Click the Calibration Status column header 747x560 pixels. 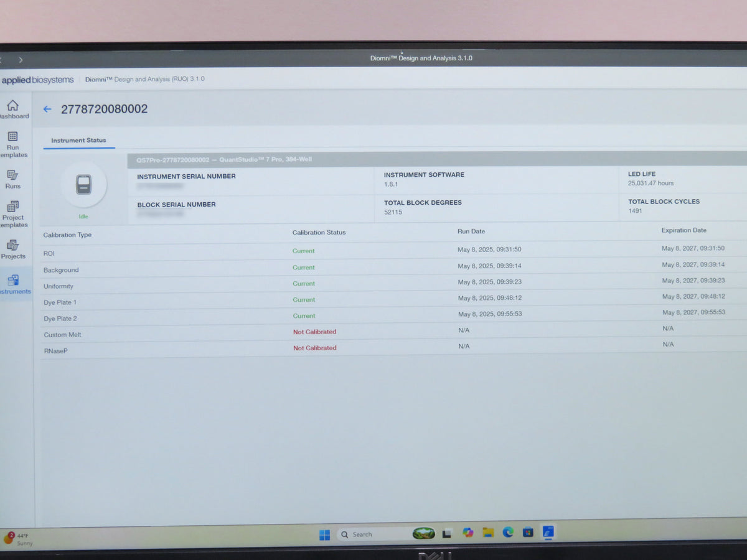(x=319, y=233)
